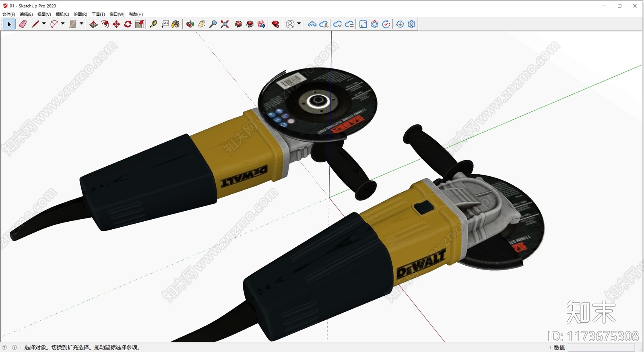Select the Arc drawing tool
This screenshot has width=644, height=352.
[x=54, y=25]
